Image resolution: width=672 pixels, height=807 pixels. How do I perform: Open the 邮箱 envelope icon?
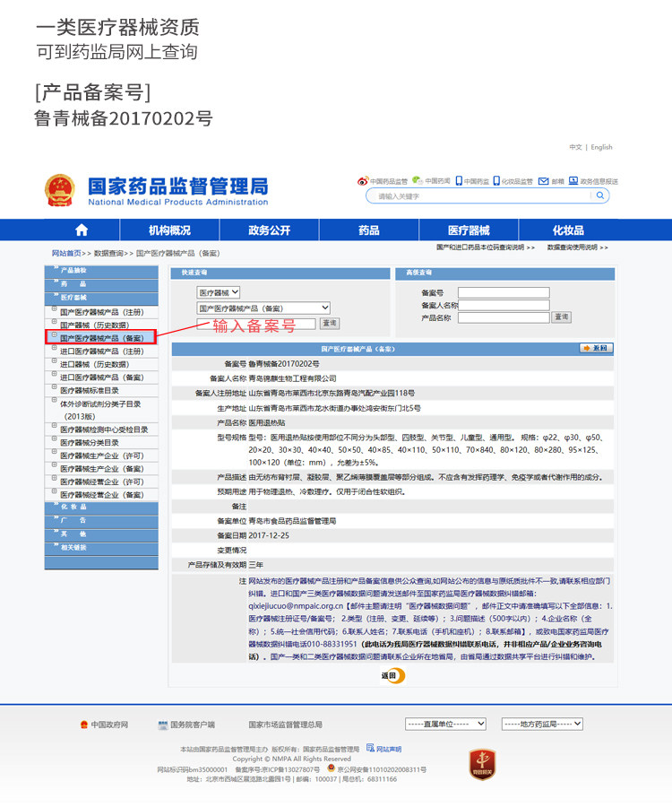[x=543, y=181]
